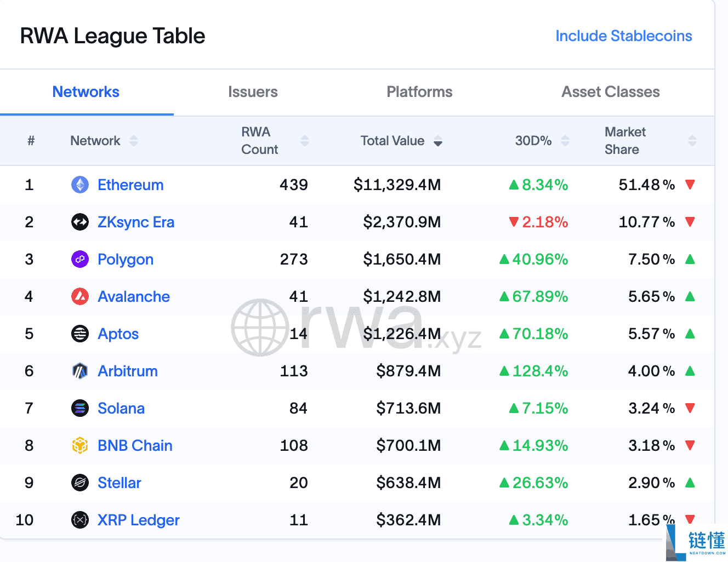Click XRP Ledger total value $362.4M
The height and width of the screenshot is (562, 728).
click(408, 520)
